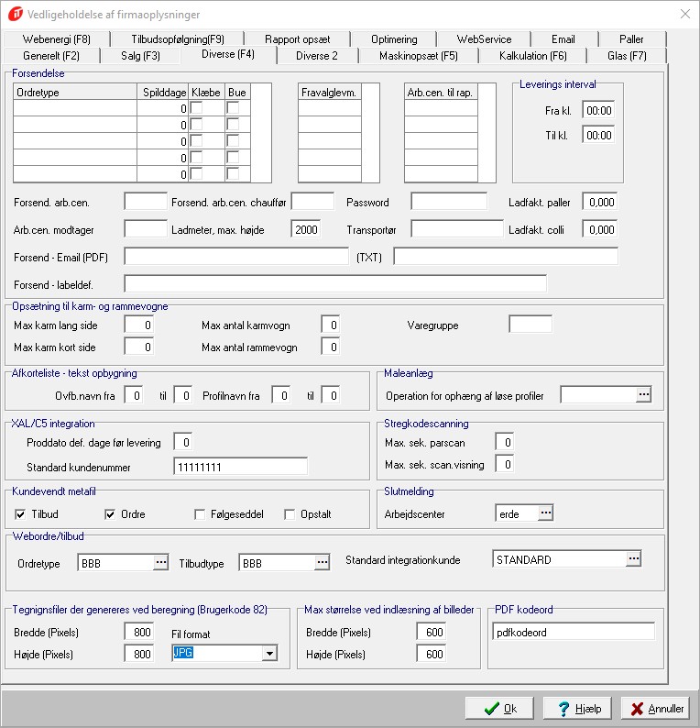Tick Bue checkbox in first Ordretype row
The image size is (700, 728).
(x=233, y=107)
